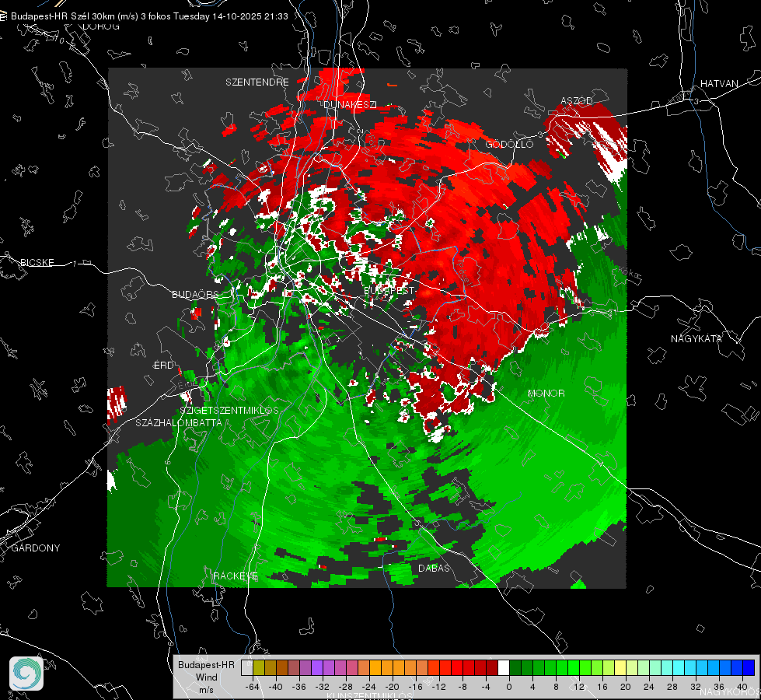Image resolution: width=761 pixels, height=700 pixels.
Task: Click the GARDONY city label
Action: [x=36, y=548]
